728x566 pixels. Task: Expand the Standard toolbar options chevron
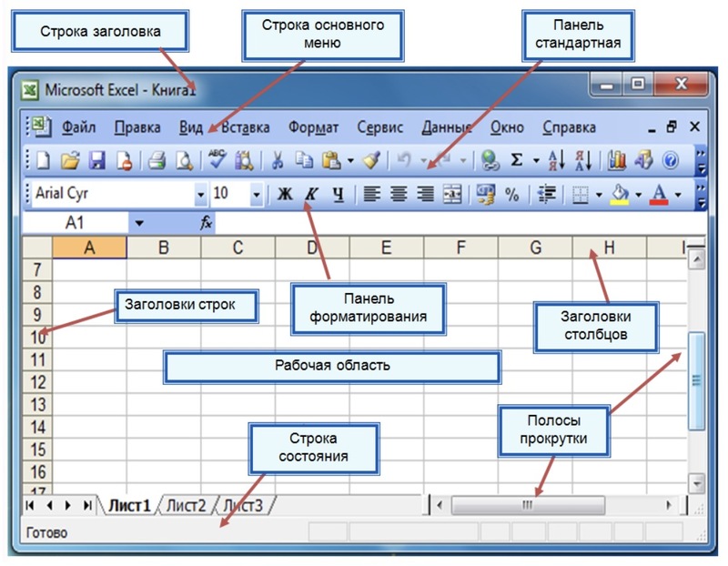coord(701,161)
